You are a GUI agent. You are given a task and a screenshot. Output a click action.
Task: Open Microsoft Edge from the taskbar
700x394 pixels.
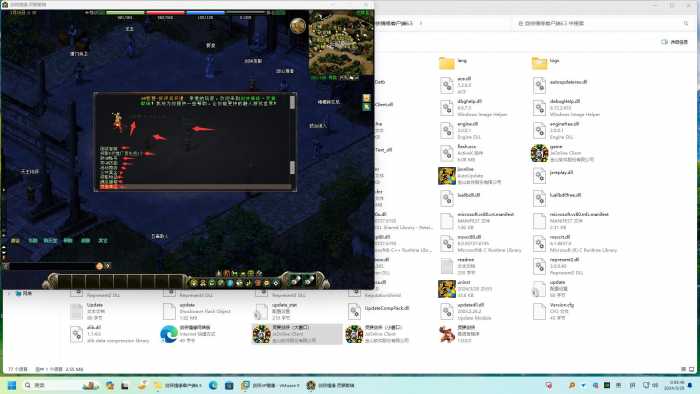pos(213,385)
